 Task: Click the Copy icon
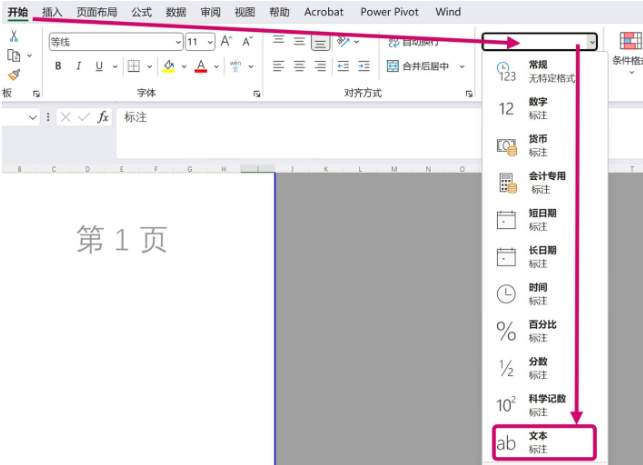coord(14,55)
